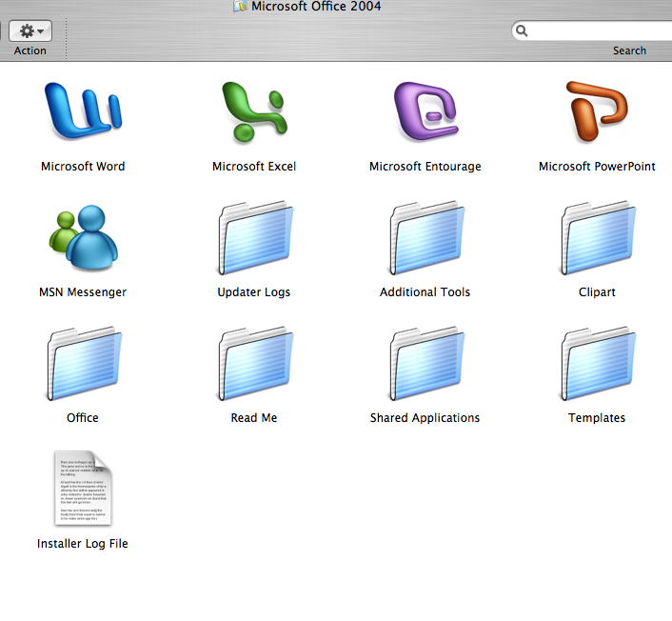Select the Microsoft Entourage application icon
This screenshot has width=672, height=621.
point(426,111)
